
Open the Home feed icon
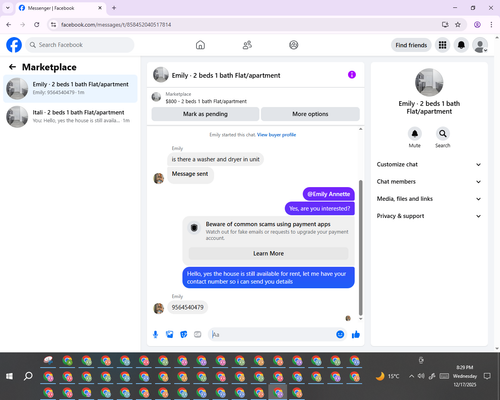click(x=200, y=45)
